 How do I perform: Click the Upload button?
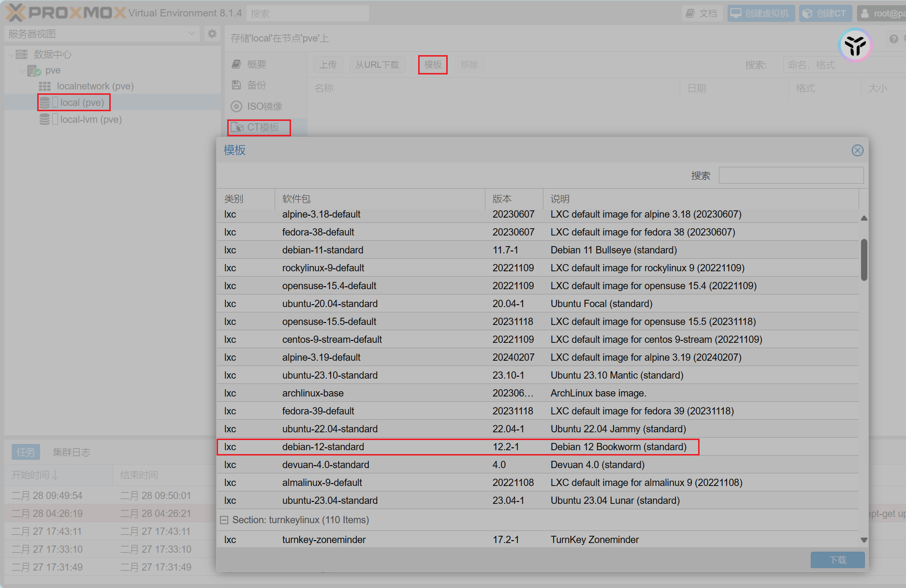(328, 64)
